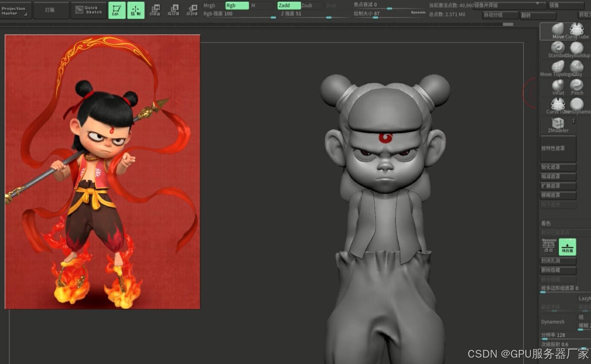Enable M material mode
This screenshot has height=364, width=591.
click(262, 6)
